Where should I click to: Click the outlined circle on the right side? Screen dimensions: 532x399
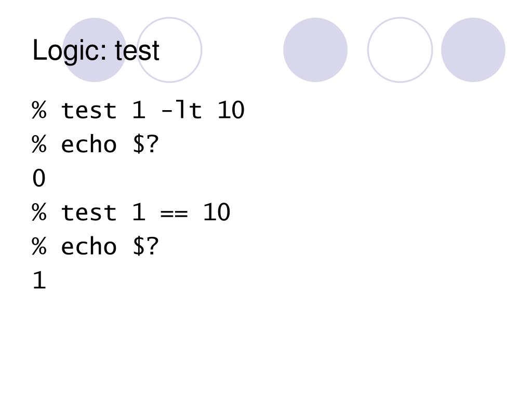click(x=400, y=50)
